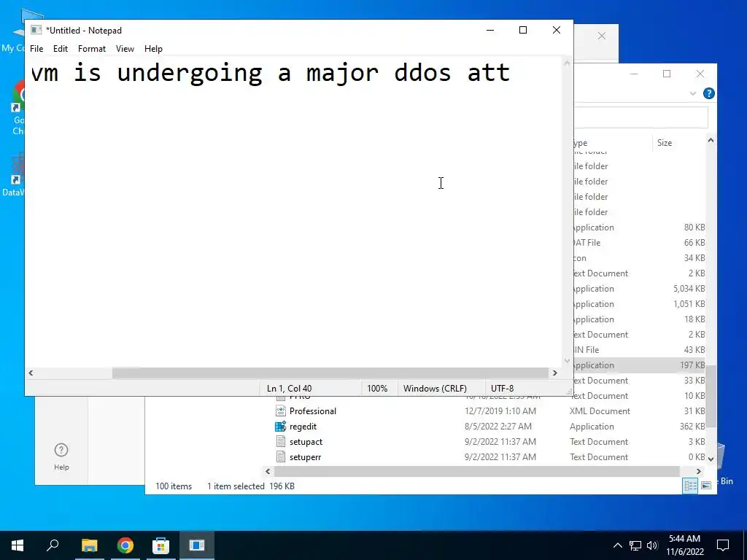Open the Notepad View menu
The image size is (747, 560).
click(x=125, y=49)
